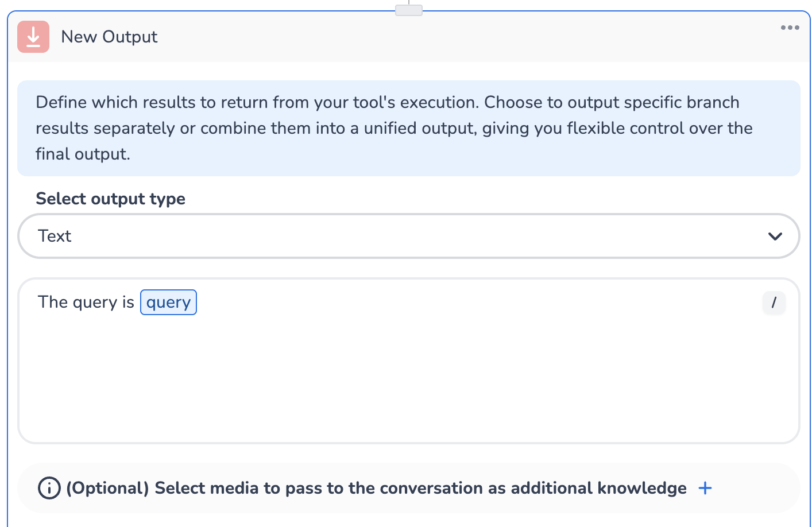Click the optional select media label
Image resolution: width=812 pixels, height=527 pixels.
coord(376,488)
